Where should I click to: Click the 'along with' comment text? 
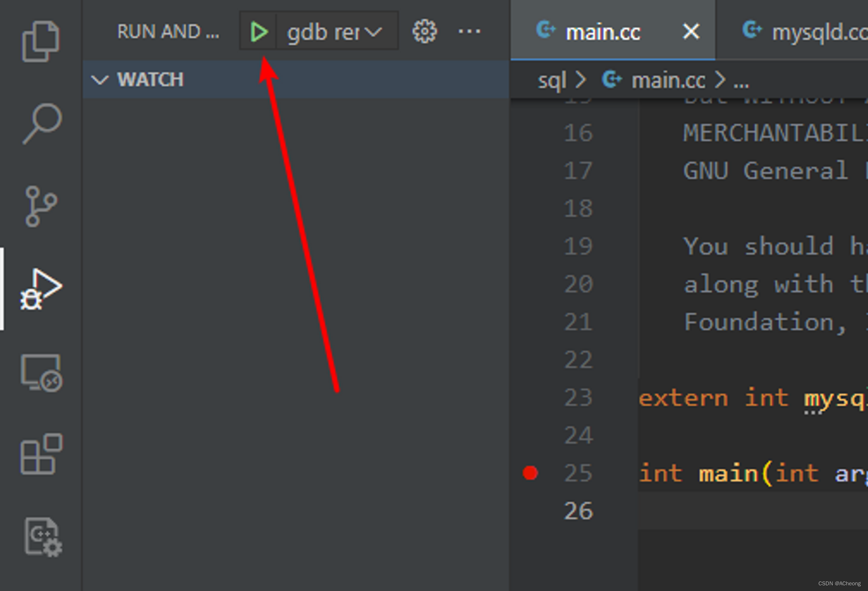pyautogui.click(x=759, y=285)
